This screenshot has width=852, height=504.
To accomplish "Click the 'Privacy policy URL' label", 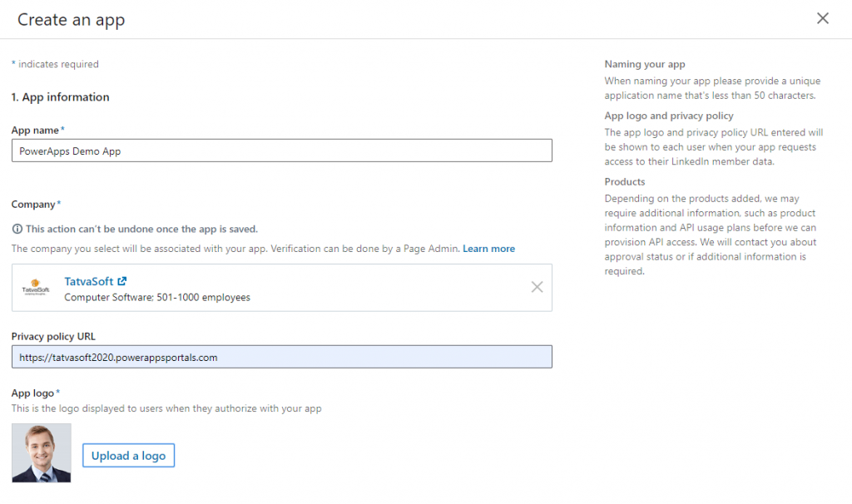I will click(x=53, y=337).
